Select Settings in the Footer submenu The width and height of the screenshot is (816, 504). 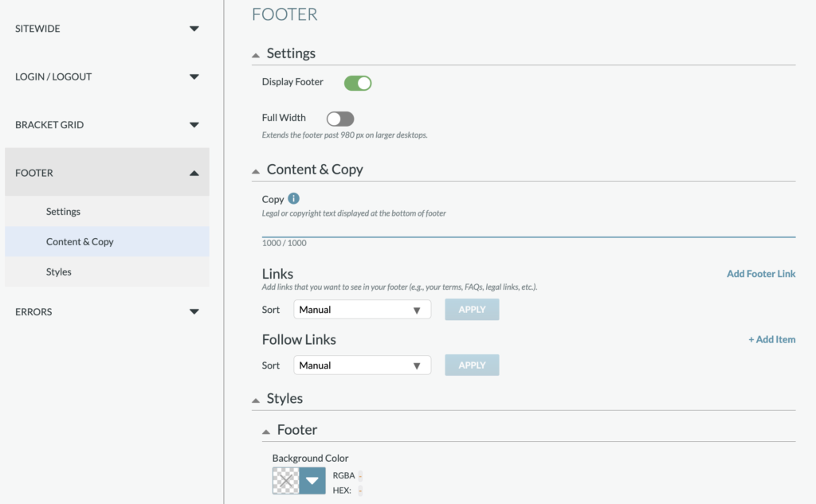63,212
